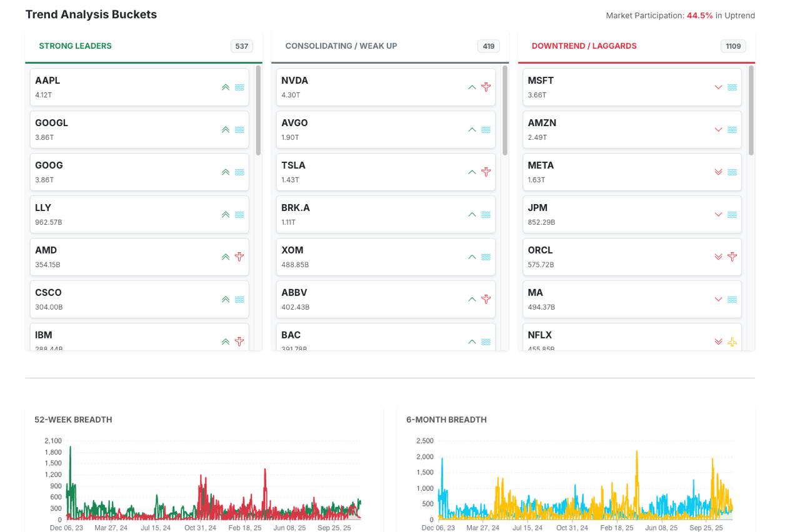Click the red double down-chevron on META
This screenshot has width=800, height=532.
coord(718,172)
